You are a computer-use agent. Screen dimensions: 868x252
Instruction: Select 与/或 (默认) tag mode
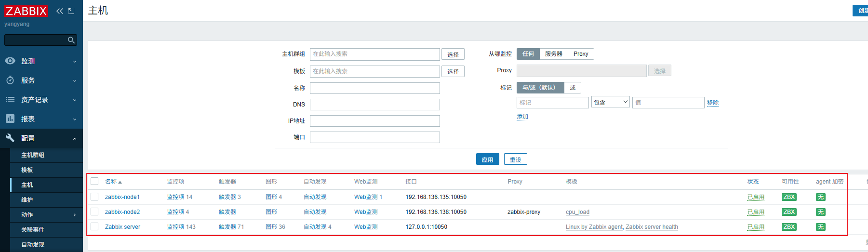[x=540, y=88]
